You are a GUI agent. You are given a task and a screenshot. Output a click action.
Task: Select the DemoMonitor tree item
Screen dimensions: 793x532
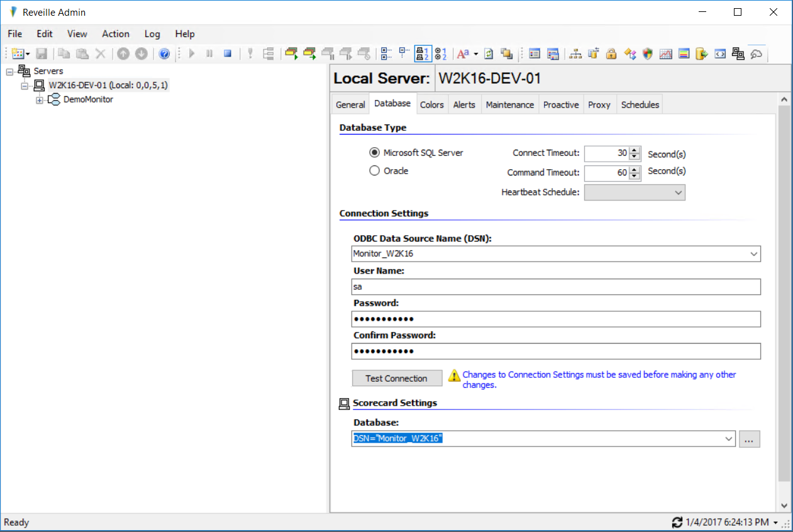pos(88,99)
